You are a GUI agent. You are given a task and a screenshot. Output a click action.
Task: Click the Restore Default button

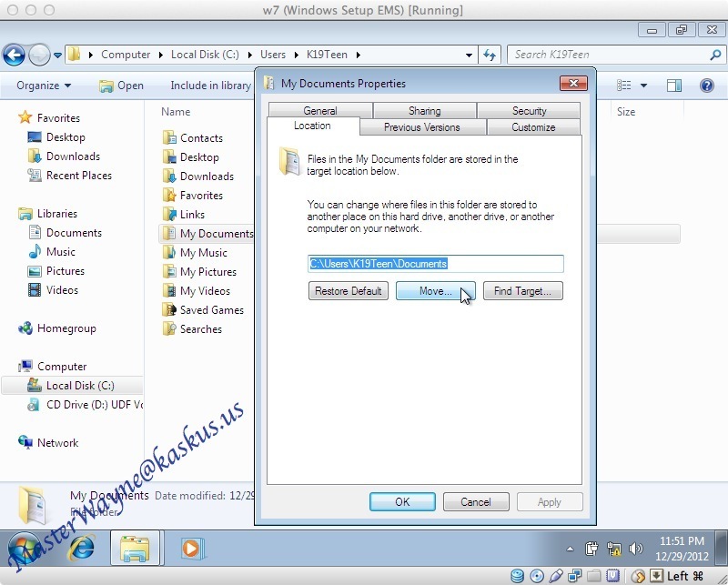[349, 291]
